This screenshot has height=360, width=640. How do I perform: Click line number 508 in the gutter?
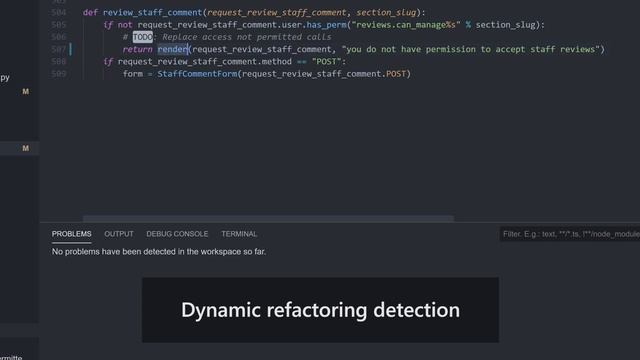(59, 61)
